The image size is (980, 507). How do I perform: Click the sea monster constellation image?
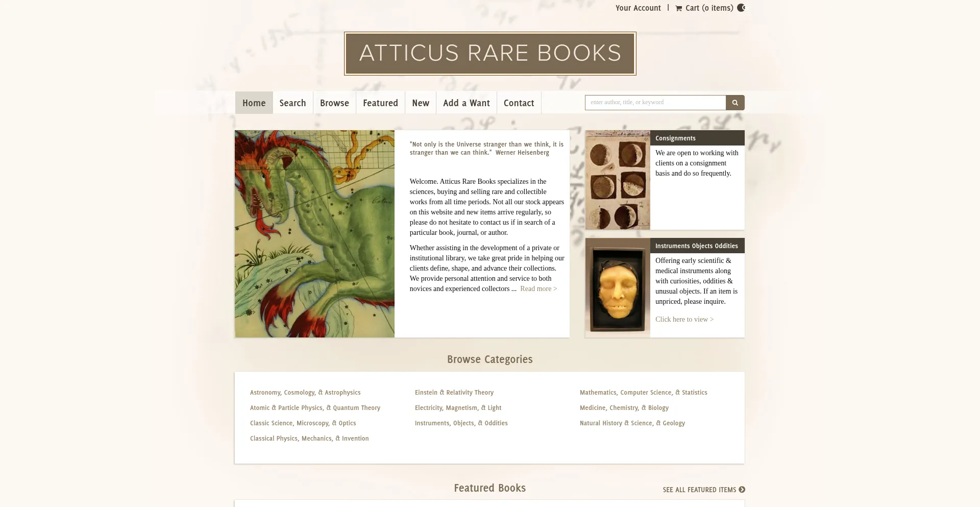tap(314, 234)
